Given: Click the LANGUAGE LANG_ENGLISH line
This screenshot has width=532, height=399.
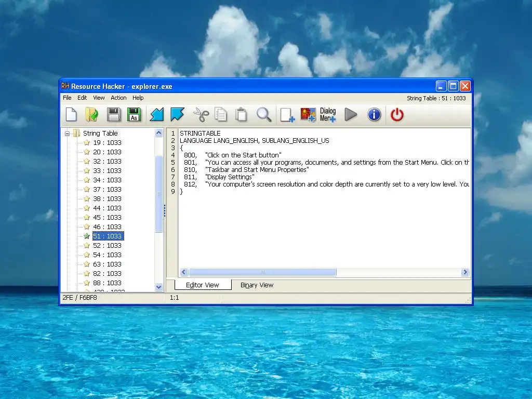Looking at the screenshot, I should pos(255,140).
